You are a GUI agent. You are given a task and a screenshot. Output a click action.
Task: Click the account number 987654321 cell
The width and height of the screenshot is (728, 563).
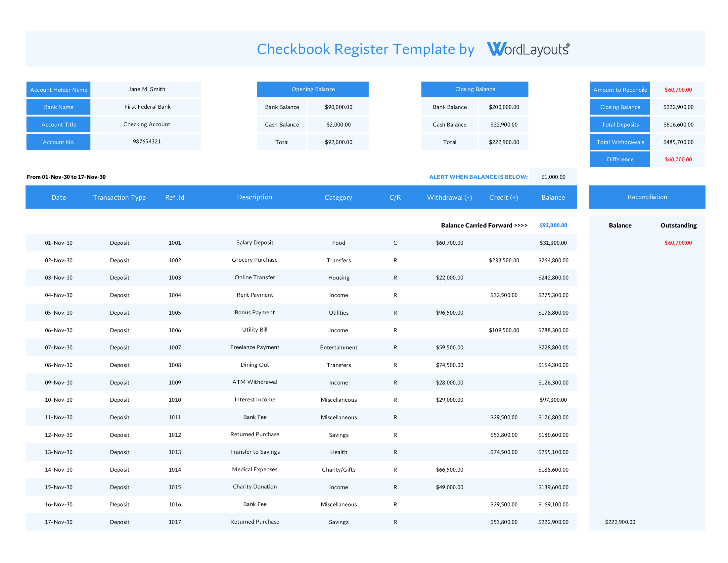pos(147,141)
